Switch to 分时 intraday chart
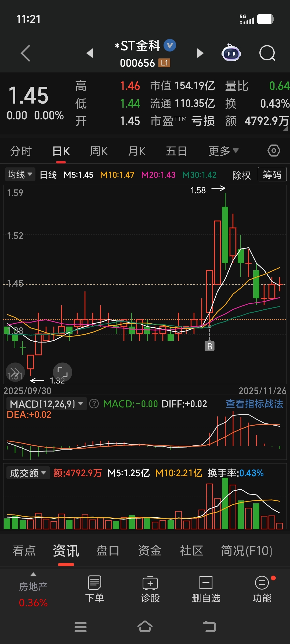This screenshot has width=290, height=644. [21, 151]
